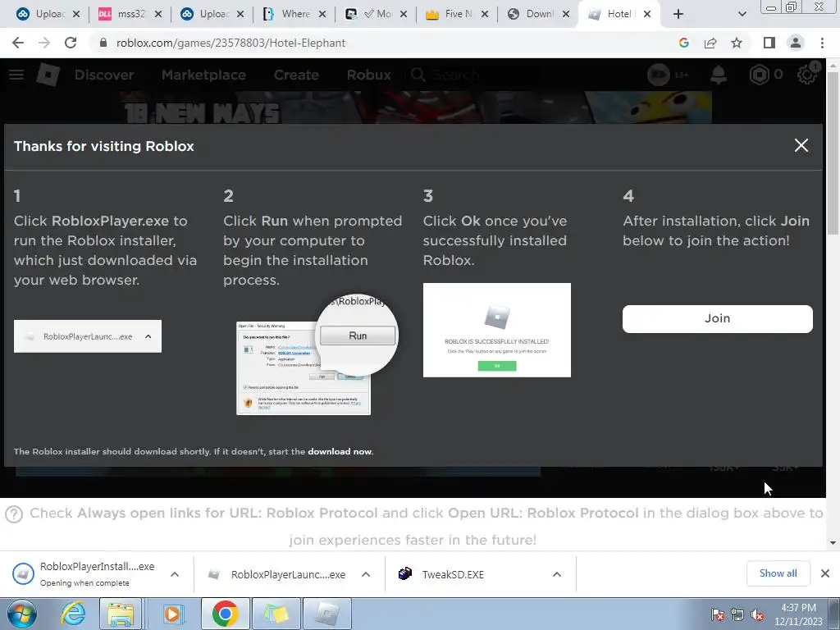This screenshot has width=840, height=630.
Task: Open media player from taskbar
Action: [x=172, y=614]
